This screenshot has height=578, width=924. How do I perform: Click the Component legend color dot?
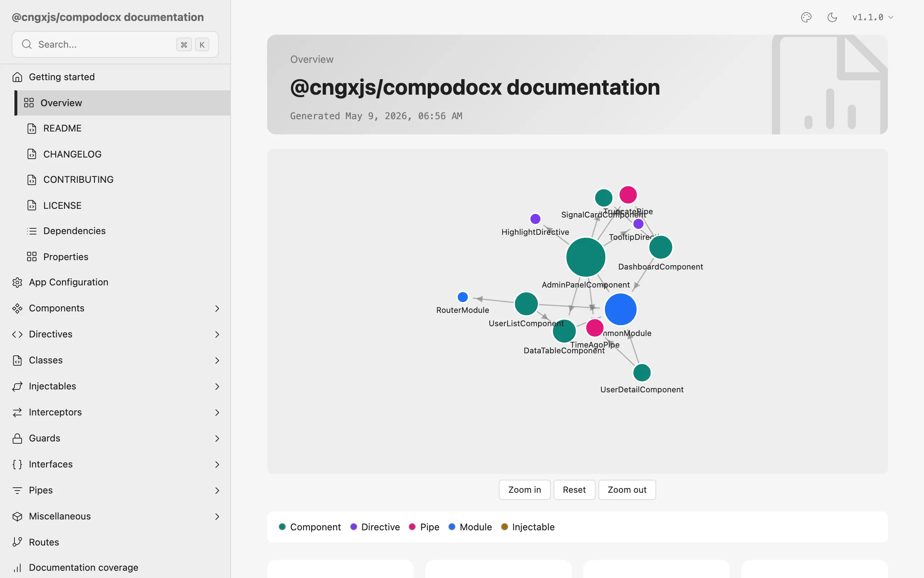282,527
